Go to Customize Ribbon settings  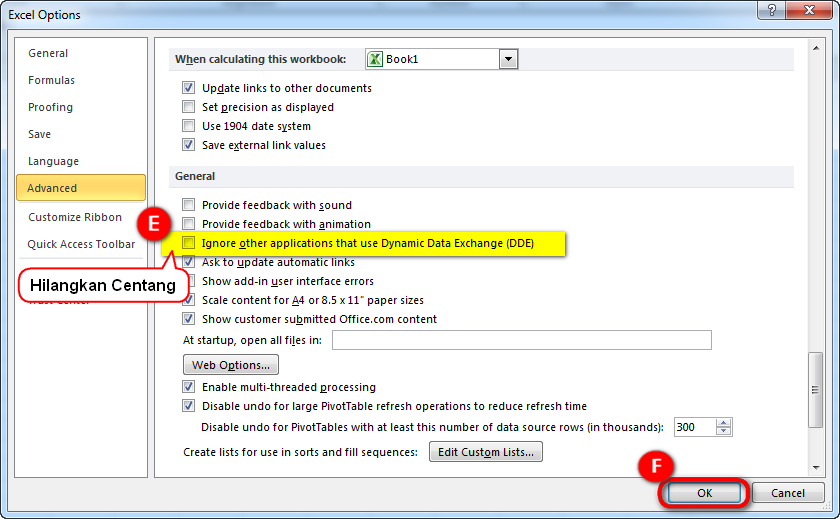(x=74, y=217)
